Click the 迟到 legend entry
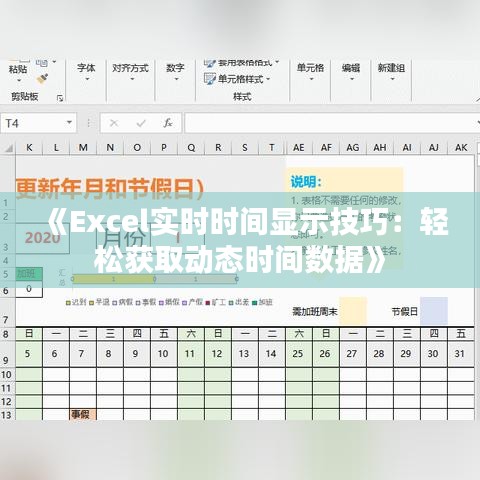 point(76,302)
